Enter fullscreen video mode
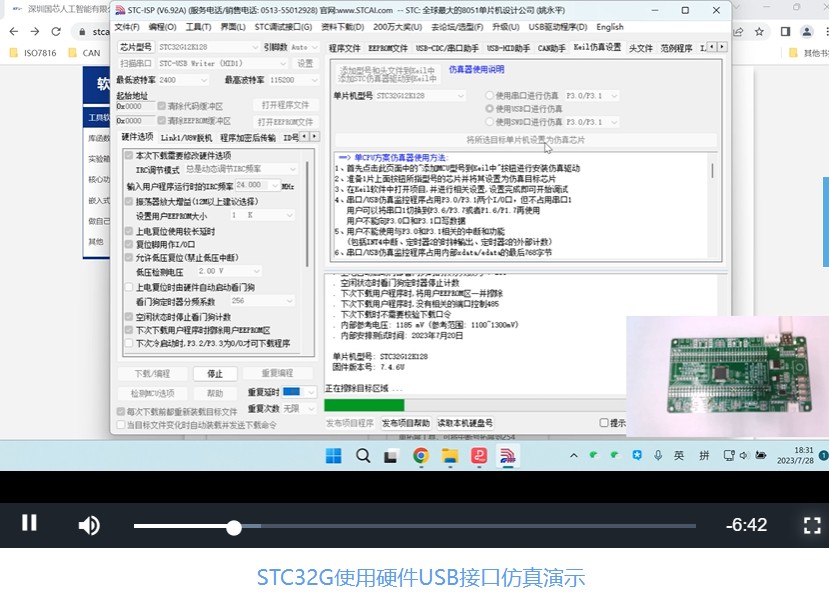 (812, 525)
